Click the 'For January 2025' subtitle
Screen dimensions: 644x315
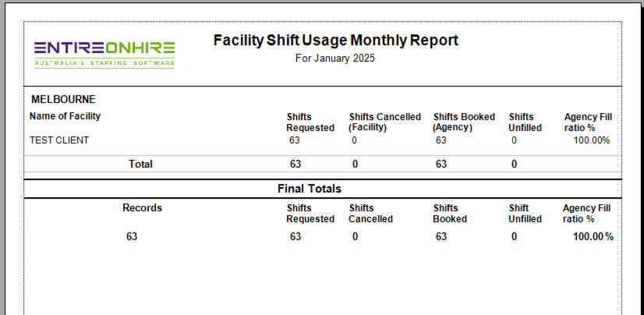tap(335, 58)
